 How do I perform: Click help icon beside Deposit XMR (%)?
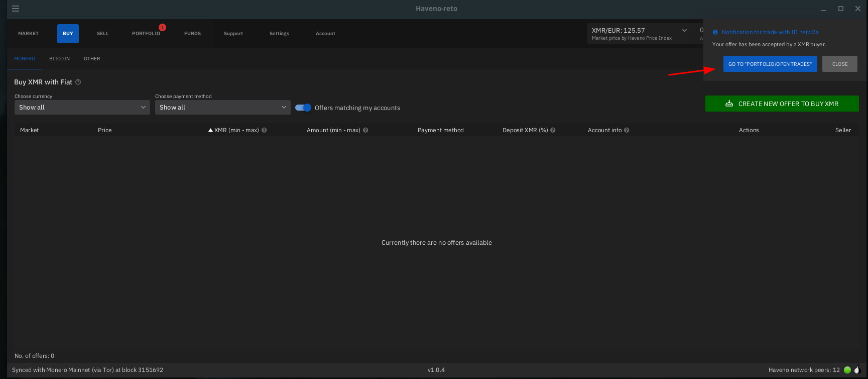[x=553, y=130]
